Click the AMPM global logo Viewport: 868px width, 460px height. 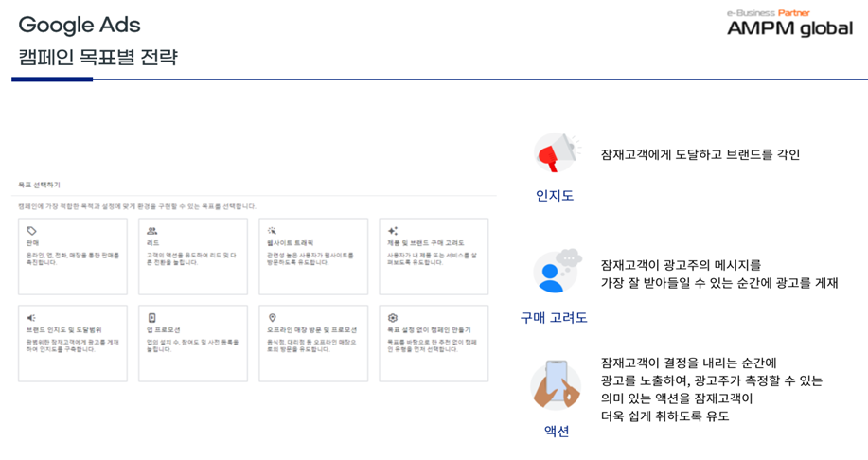790,28
